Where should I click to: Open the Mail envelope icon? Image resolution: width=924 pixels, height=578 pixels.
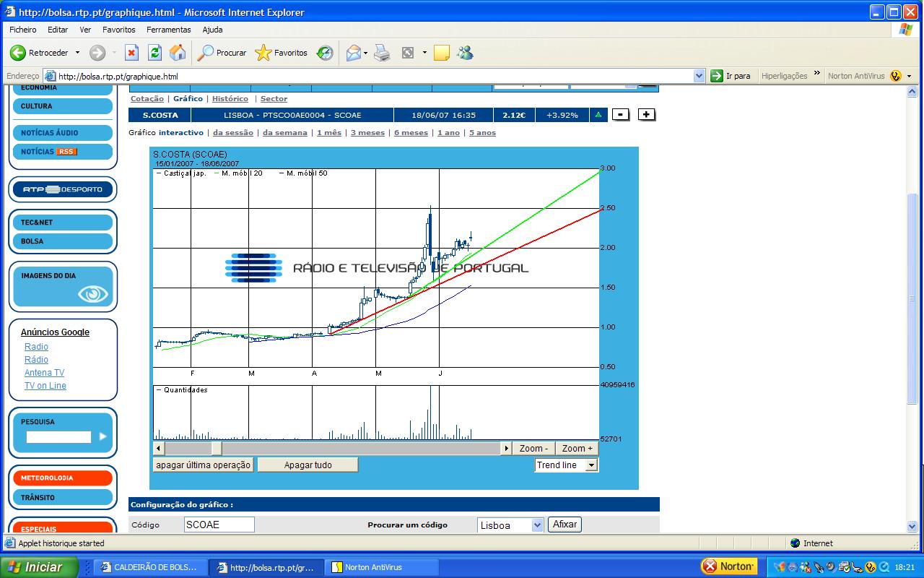point(353,53)
